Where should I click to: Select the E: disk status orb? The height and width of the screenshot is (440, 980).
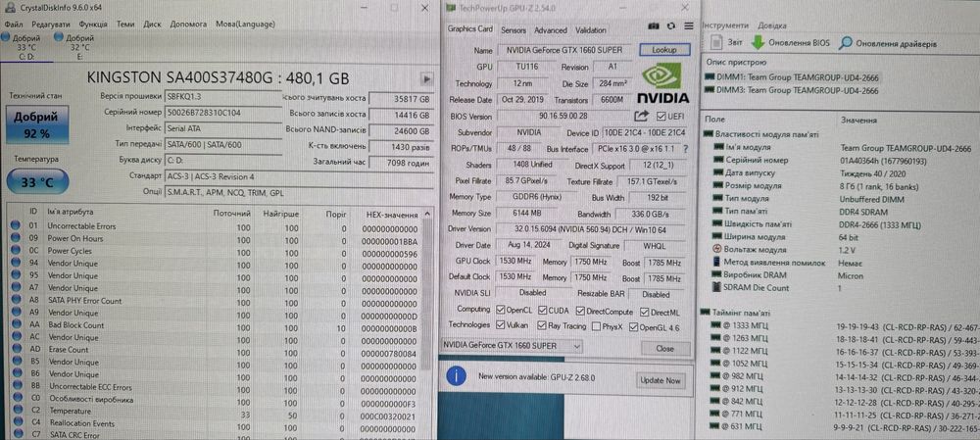point(59,37)
